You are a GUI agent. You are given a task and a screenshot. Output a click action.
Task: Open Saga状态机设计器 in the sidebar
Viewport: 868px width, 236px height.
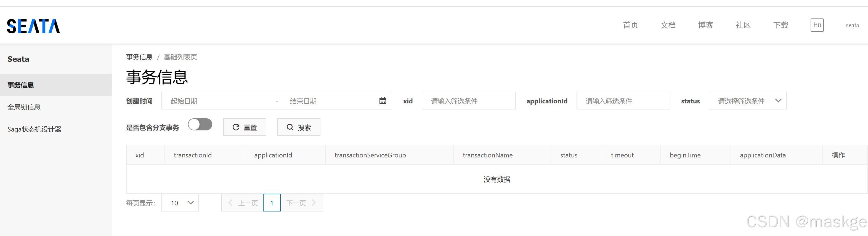(56, 129)
